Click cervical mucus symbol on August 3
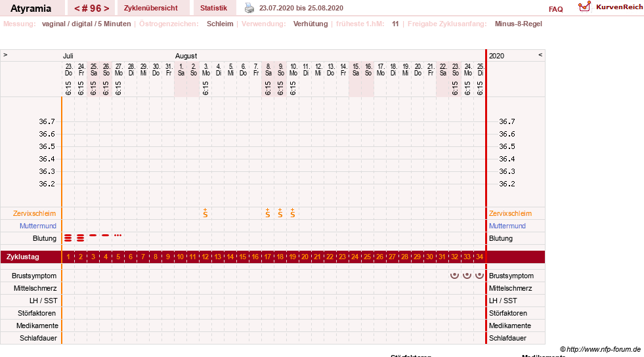Screen dimensions: 644x357 pos(205,213)
